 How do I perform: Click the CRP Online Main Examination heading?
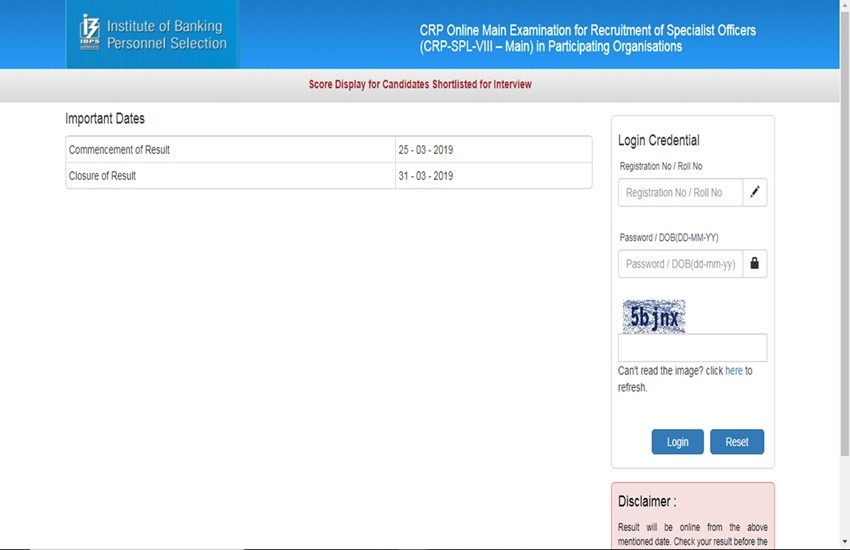click(587, 38)
